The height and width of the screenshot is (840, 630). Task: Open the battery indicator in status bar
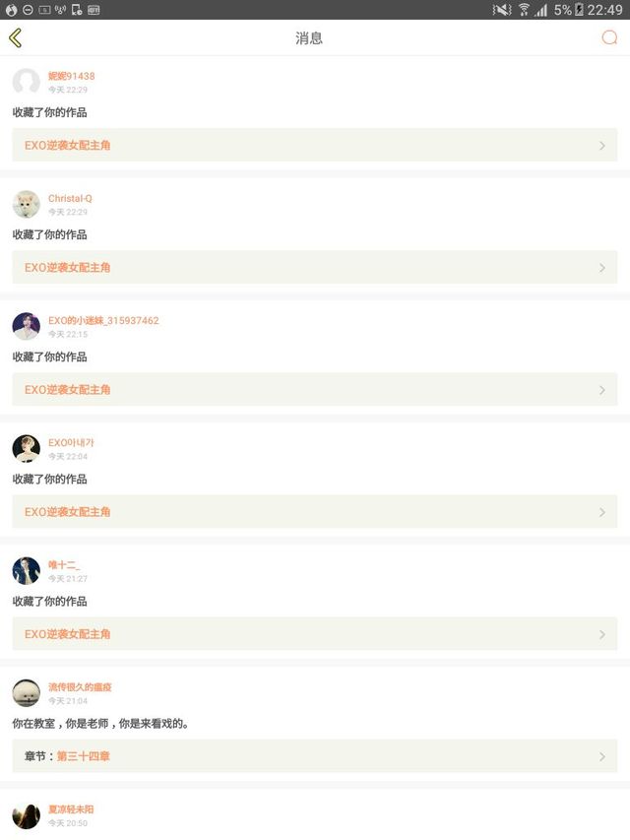coord(580,10)
